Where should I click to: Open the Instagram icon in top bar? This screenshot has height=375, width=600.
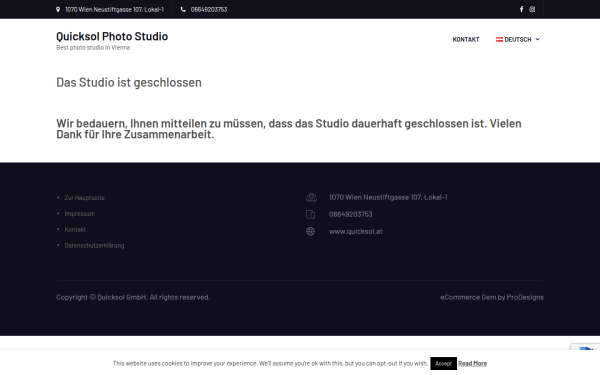point(532,9)
